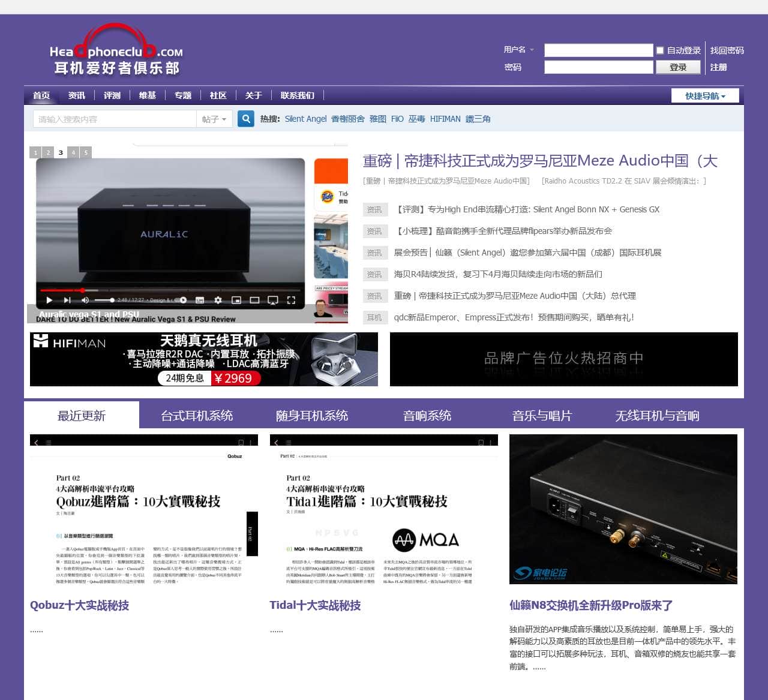Expand the 用户名 login type dropdown
Image resolution: width=768 pixels, height=700 pixels.
(x=519, y=50)
